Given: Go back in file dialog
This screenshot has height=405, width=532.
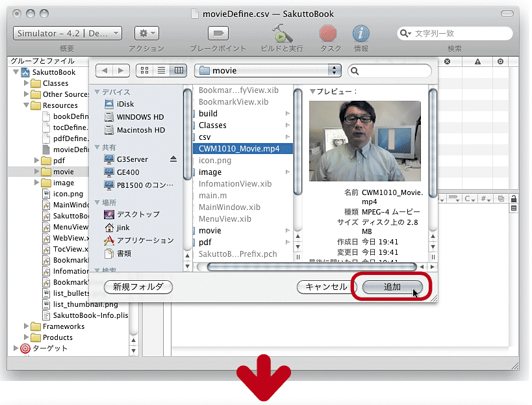Looking at the screenshot, I should coord(104,71).
